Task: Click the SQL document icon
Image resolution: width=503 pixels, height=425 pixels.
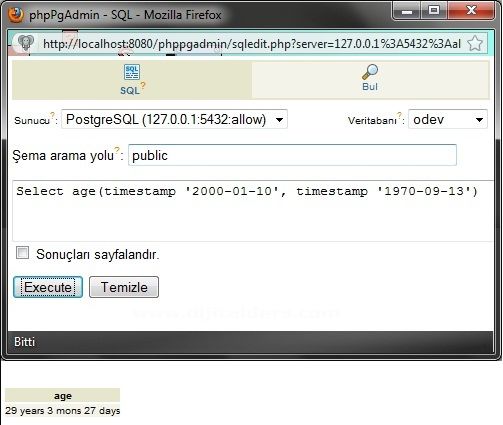Action: click(x=132, y=72)
